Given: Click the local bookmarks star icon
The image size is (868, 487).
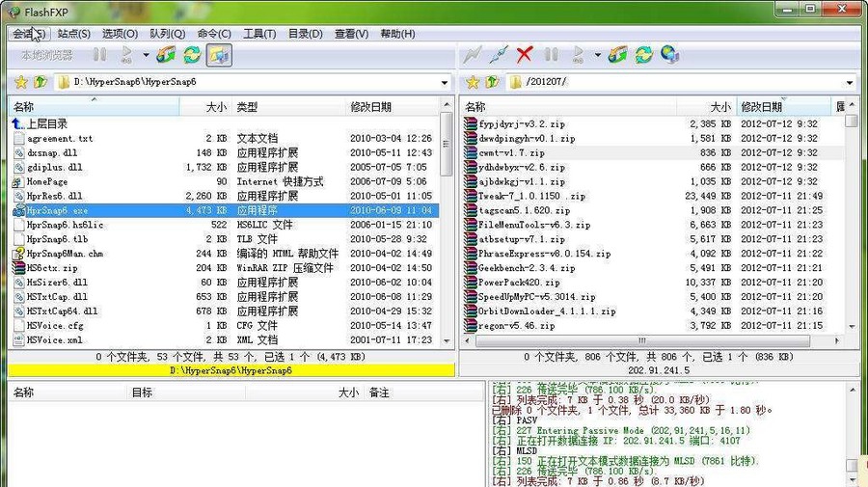Looking at the screenshot, I should [x=20, y=83].
